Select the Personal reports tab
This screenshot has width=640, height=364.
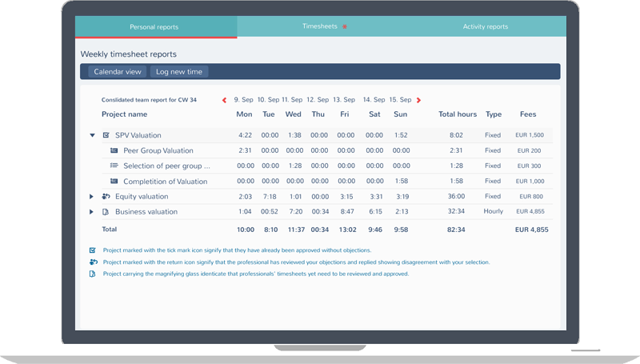pyautogui.click(x=154, y=26)
